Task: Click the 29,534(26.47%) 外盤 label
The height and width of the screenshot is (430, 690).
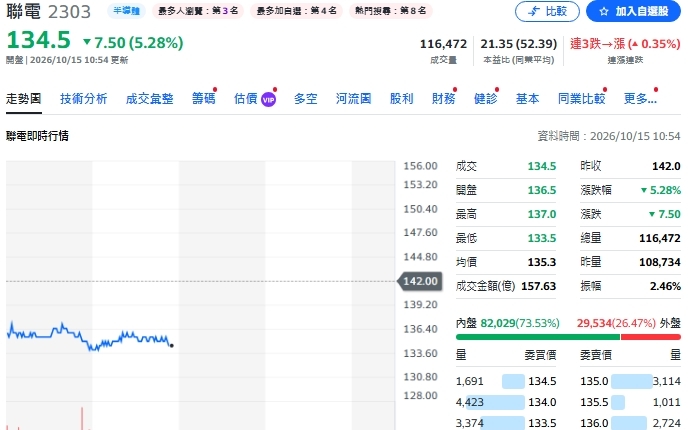Action: click(x=629, y=323)
